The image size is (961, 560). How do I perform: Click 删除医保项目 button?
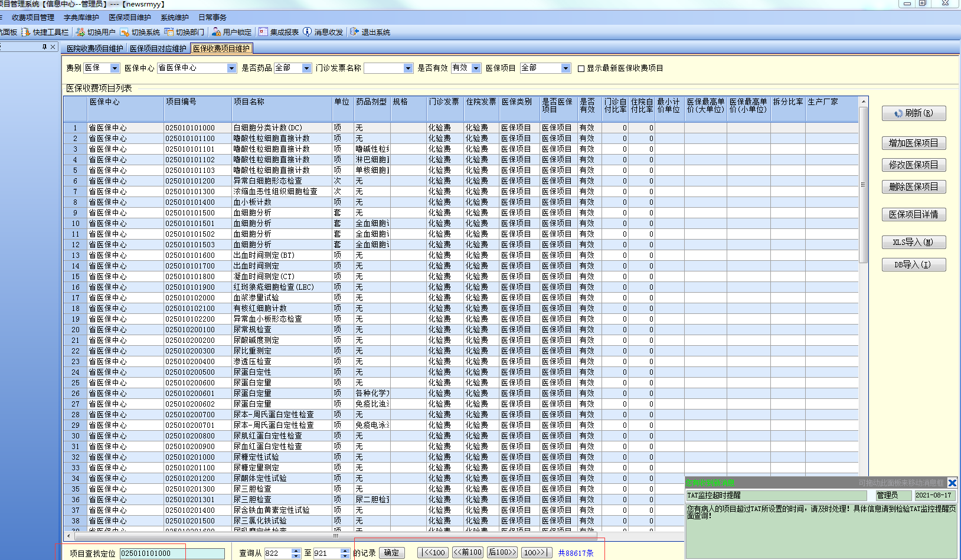click(x=914, y=187)
